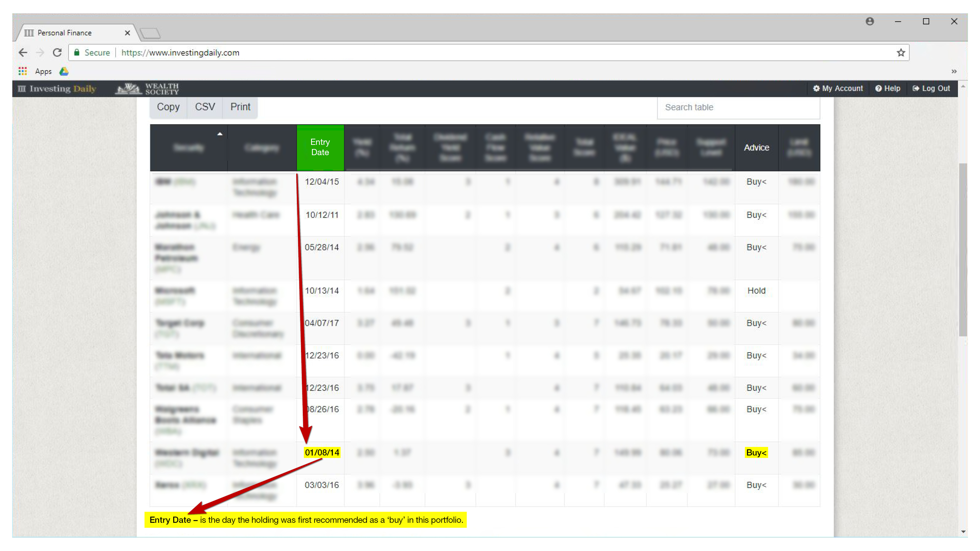
Task: Focus the Search table field
Action: pos(738,107)
